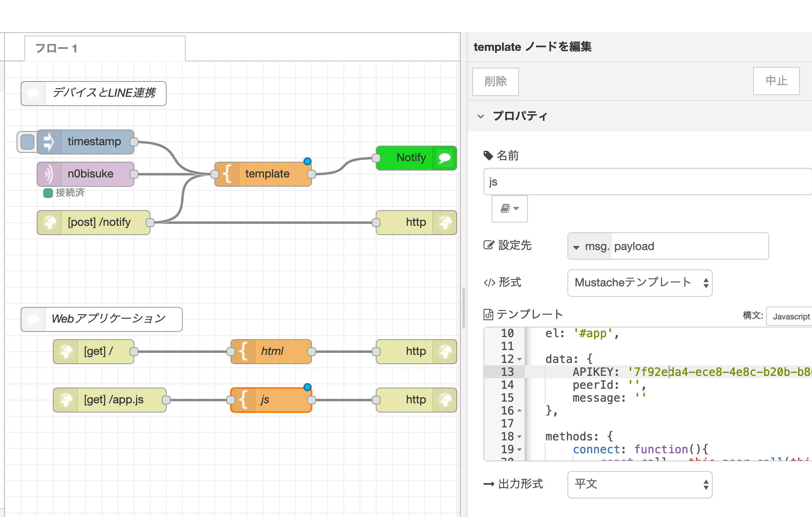The image size is (812, 517).
Task: Click the orange template node curly brace icon
Action: [227, 174]
